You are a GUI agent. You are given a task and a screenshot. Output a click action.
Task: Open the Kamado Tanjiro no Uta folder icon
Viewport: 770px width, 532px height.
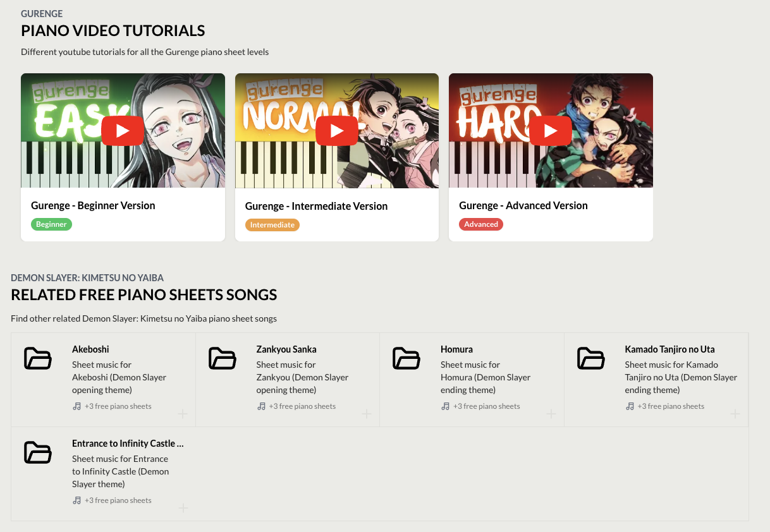click(x=591, y=358)
